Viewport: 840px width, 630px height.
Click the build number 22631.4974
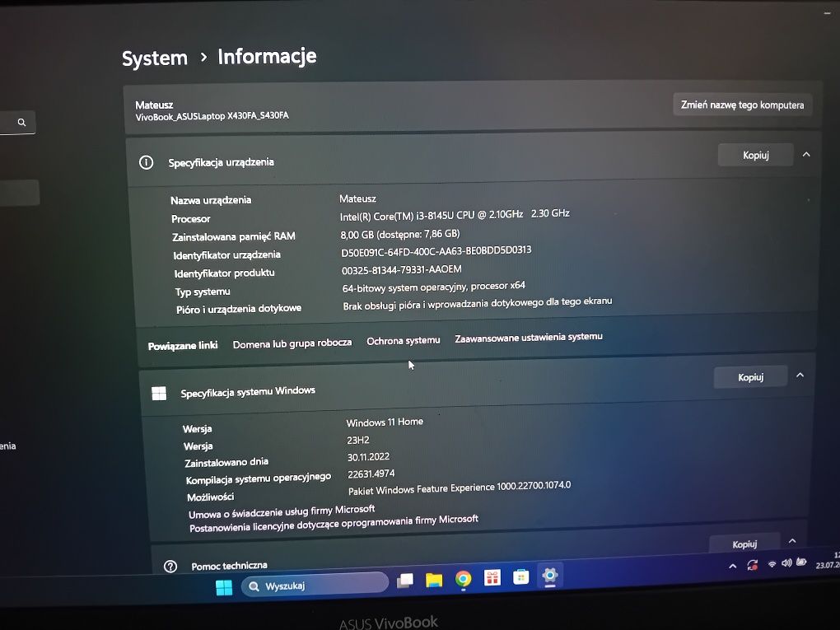(x=371, y=474)
